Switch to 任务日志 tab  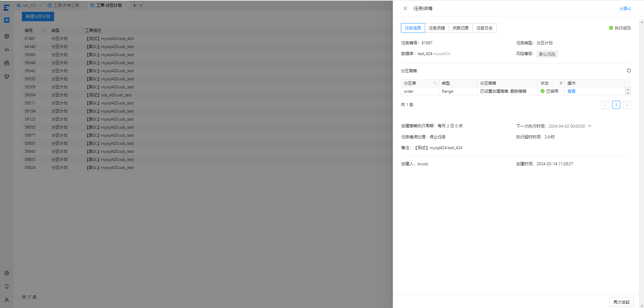[485, 28]
